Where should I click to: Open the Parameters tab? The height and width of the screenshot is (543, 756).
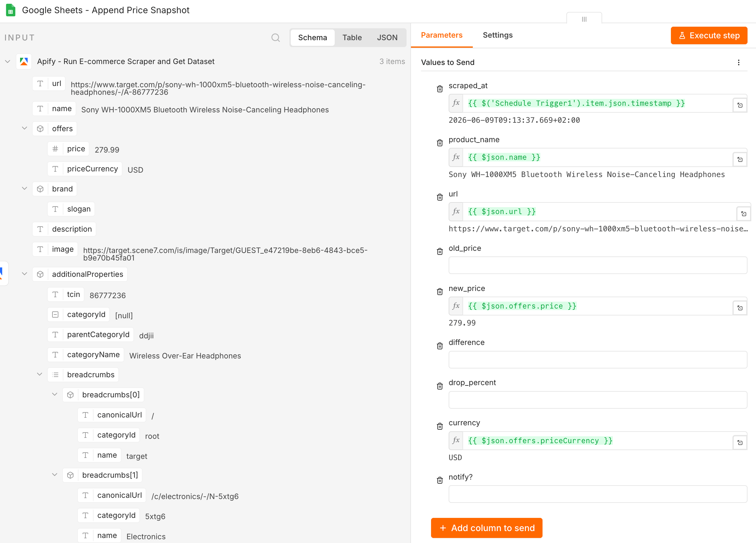[442, 35]
